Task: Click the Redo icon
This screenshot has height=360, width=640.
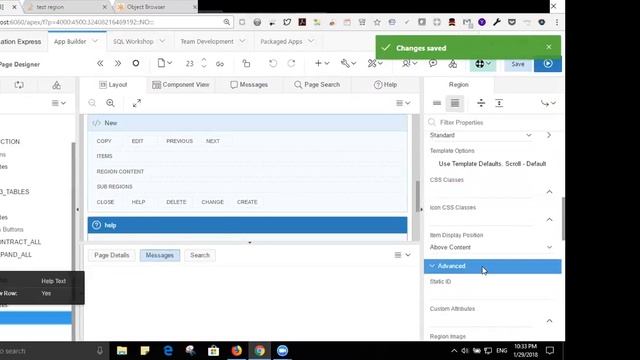Action: pos(291,63)
